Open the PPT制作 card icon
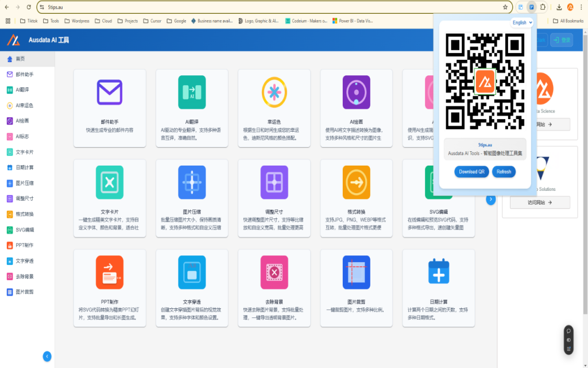The height and width of the screenshot is (368, 588). [110, 272]
